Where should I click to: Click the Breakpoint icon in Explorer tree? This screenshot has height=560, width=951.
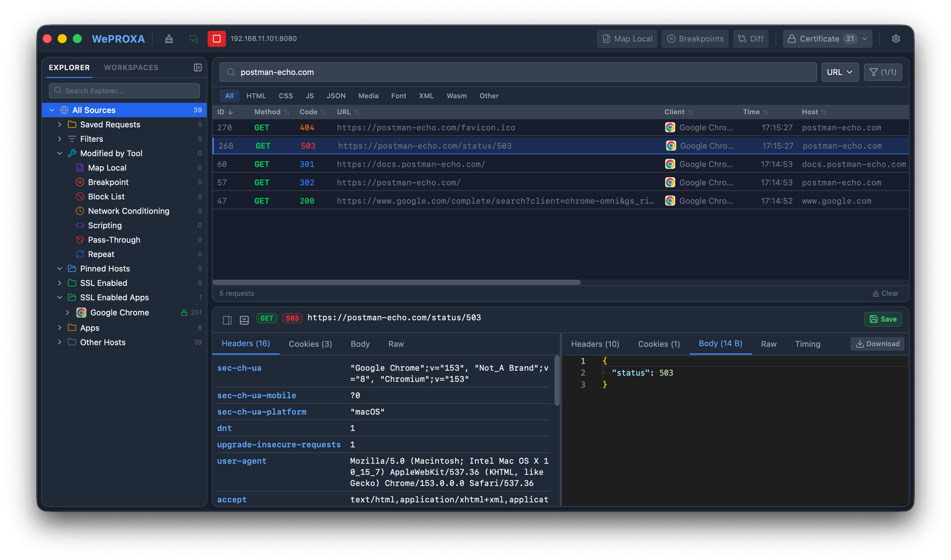pos(80,182)
